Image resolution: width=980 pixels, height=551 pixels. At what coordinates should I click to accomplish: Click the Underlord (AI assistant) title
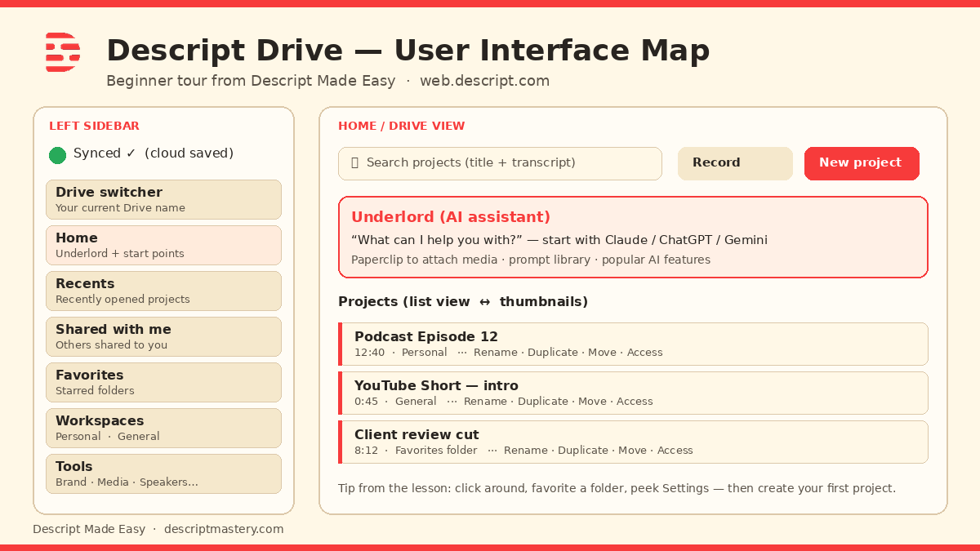451,217
